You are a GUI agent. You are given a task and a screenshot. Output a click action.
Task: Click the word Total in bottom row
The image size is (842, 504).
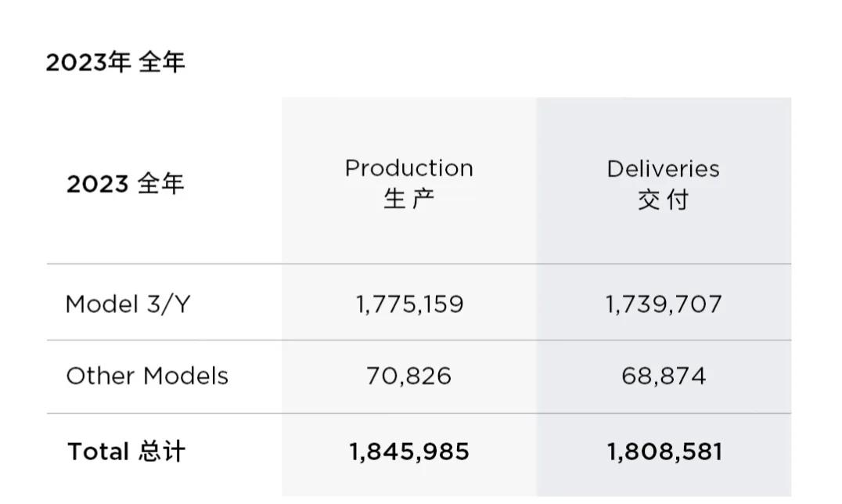point(99,452)
